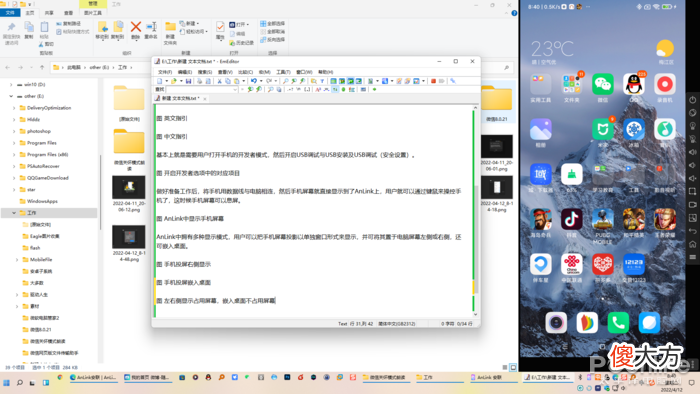This screenshot has height=394, width=700.
Task: Open the EmEditor 编辑(E) menu
Action: pyautogui.click(x=185, y=72)
